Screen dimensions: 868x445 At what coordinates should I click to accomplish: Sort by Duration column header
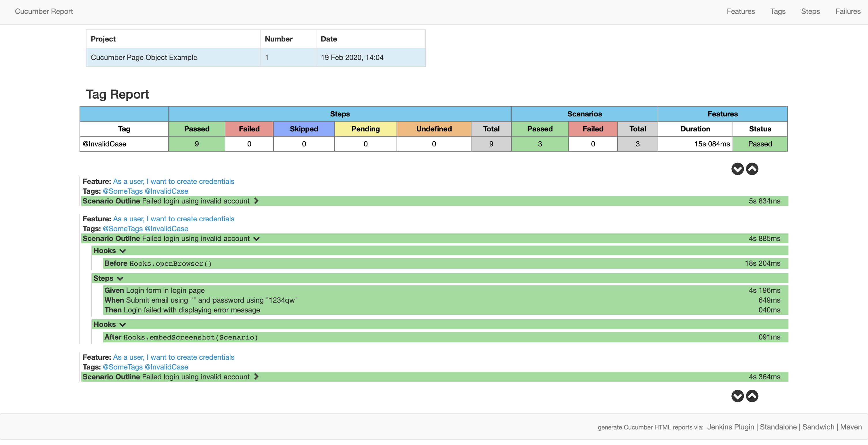point(695,129)
